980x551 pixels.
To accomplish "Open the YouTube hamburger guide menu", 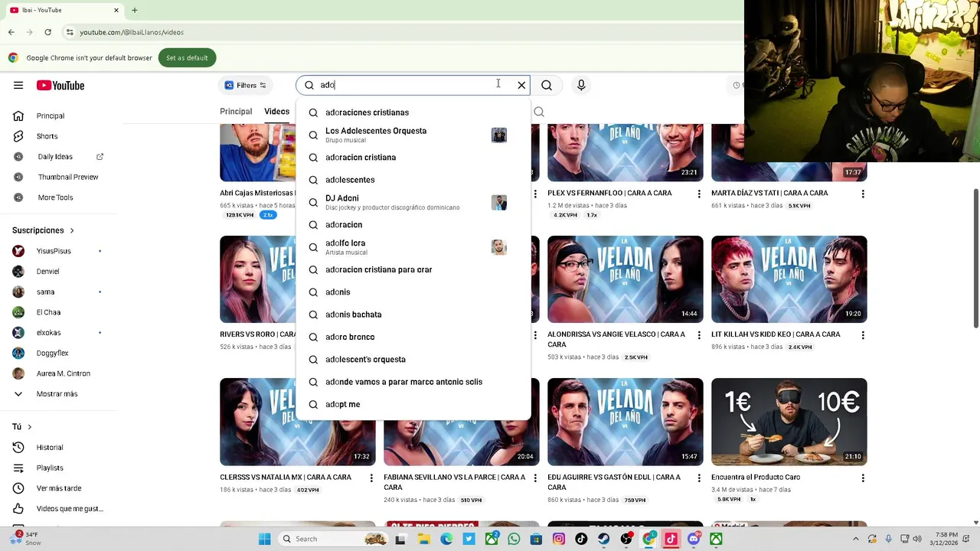I will (x=18, y=85).
